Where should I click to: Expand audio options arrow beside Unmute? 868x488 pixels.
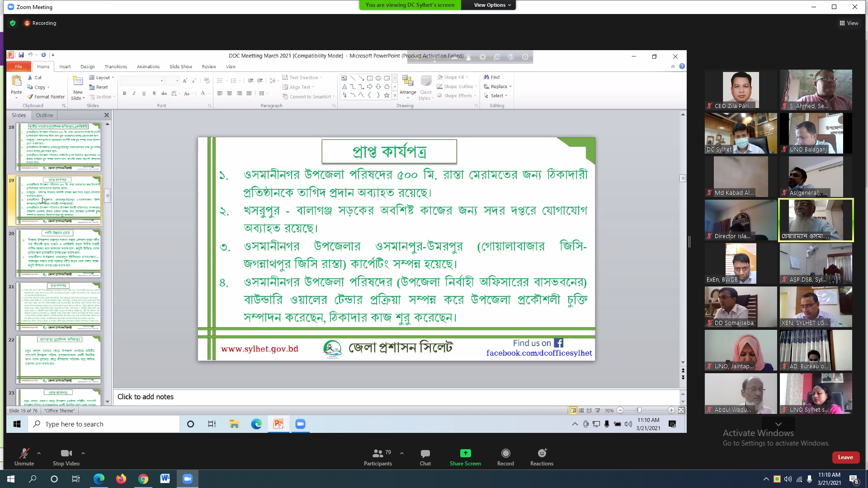tap(39, 453)
